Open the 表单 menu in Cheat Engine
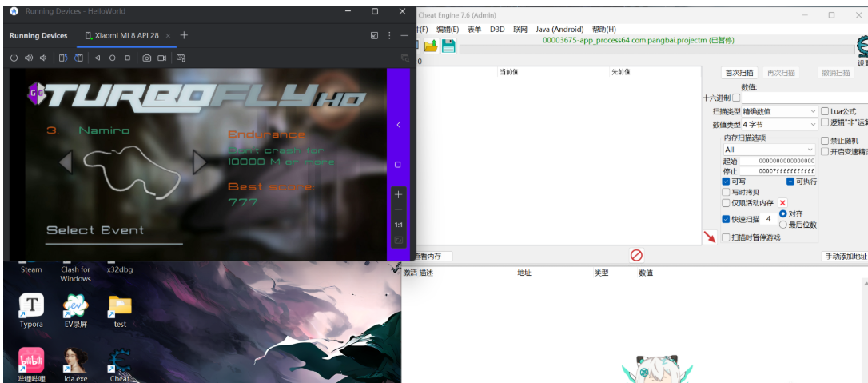Screen dimensions: 868x383 (x=475, y=30)
